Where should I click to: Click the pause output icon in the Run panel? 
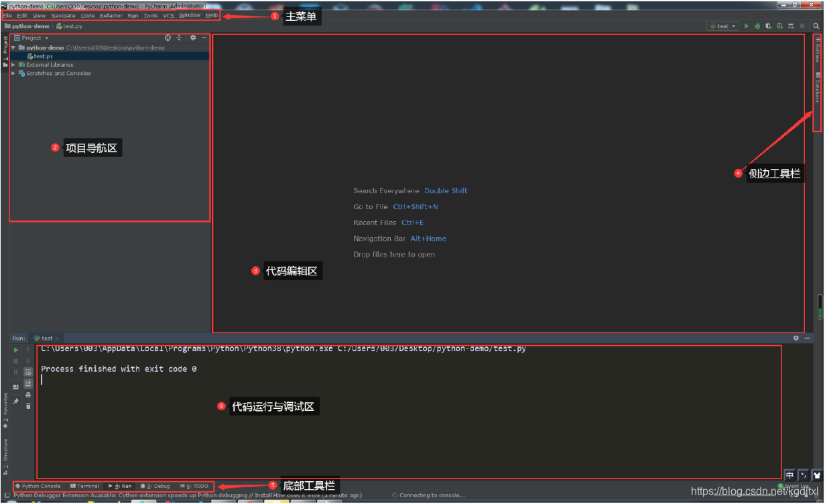click(16, 372)
